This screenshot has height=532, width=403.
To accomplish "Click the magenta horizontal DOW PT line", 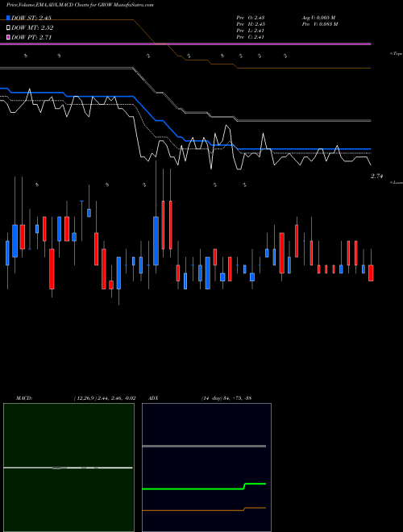I will tap(185, 44).
